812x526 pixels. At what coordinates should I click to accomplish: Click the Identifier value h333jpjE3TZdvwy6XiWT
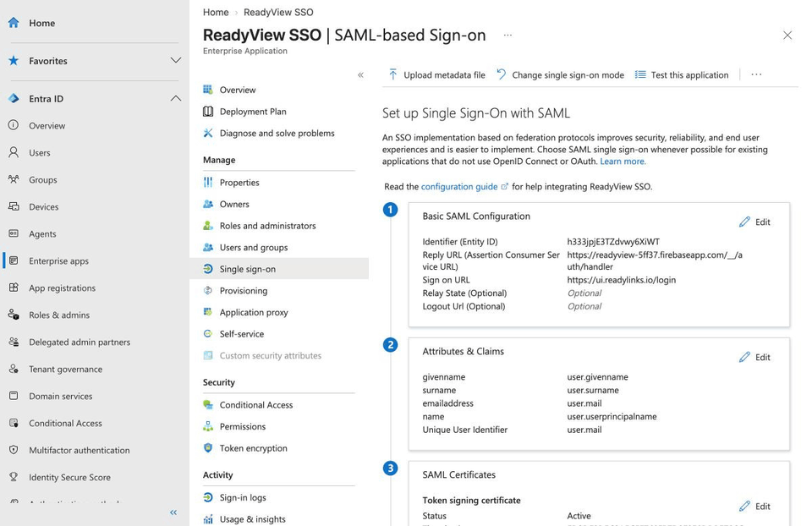point(613,242)
